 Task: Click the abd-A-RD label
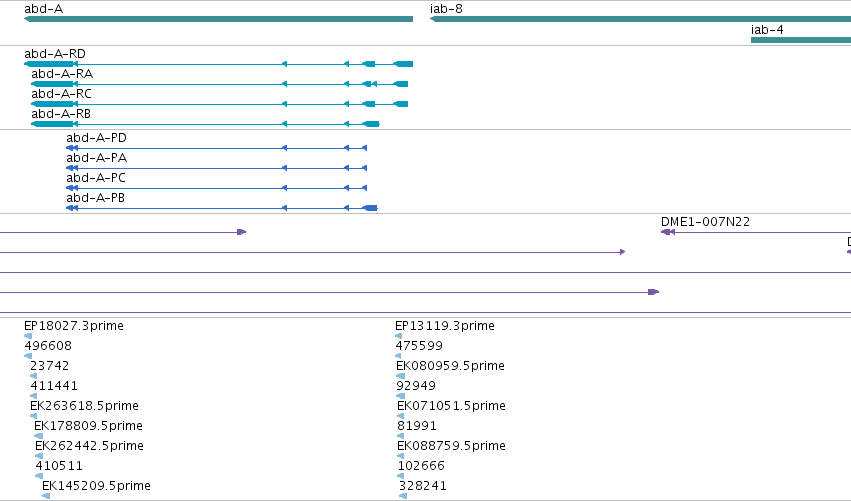click(x=55, y=54)
